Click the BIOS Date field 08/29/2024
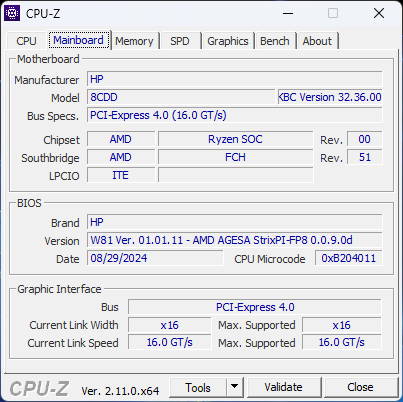Screen dimensions: 403x402 point(155,258)
